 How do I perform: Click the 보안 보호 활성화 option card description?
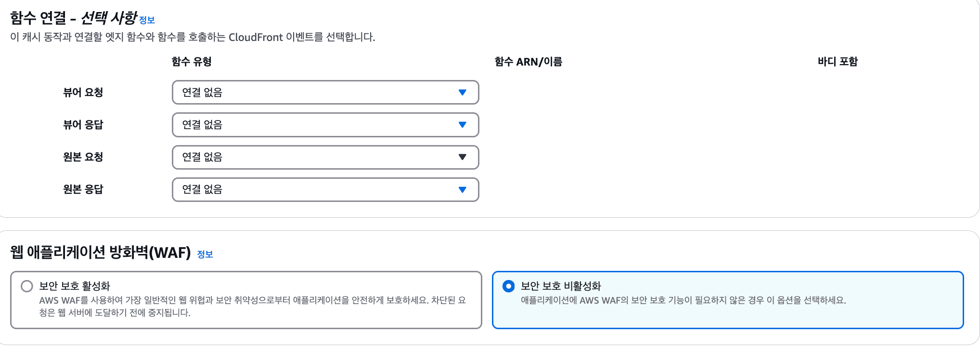252,307
